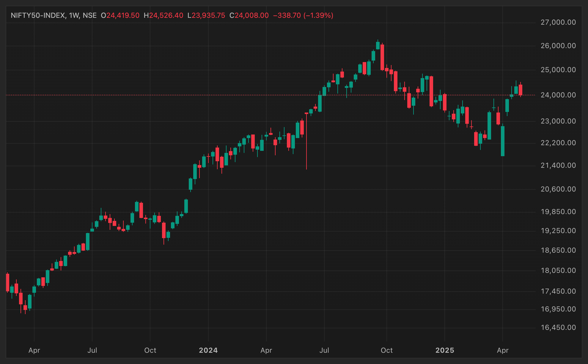Click the Oct label before 2025

pyautogui.click(x=386, y=350)
